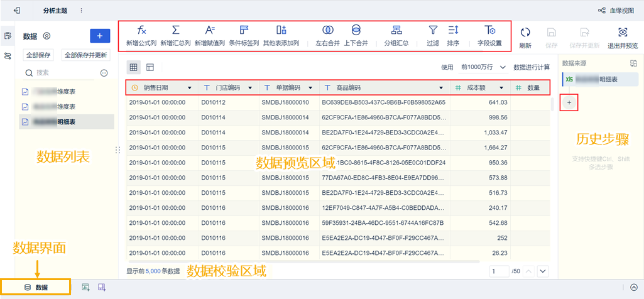Click the 分组汇总 group summary tool
The width and height of the screenshot is (644, 299).
click(396, 35)
